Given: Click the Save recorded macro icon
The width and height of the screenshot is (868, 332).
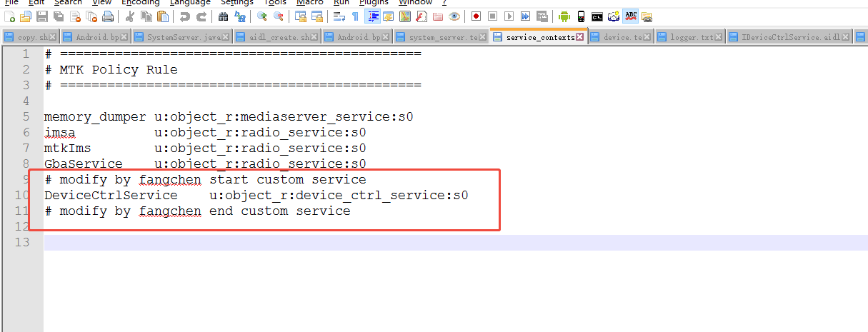Looking at the screenshot, I should [542, 16].
